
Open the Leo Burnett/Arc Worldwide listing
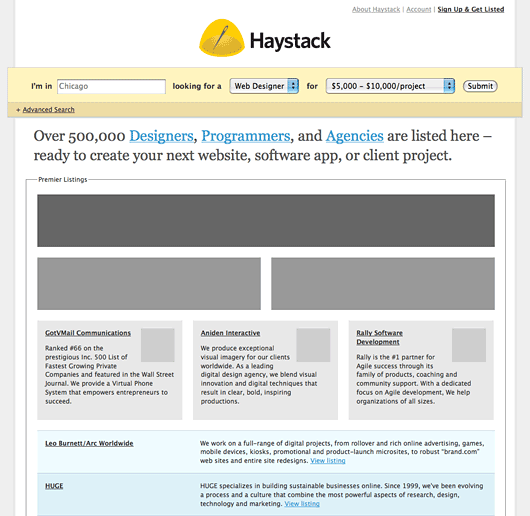pos(89,443)
